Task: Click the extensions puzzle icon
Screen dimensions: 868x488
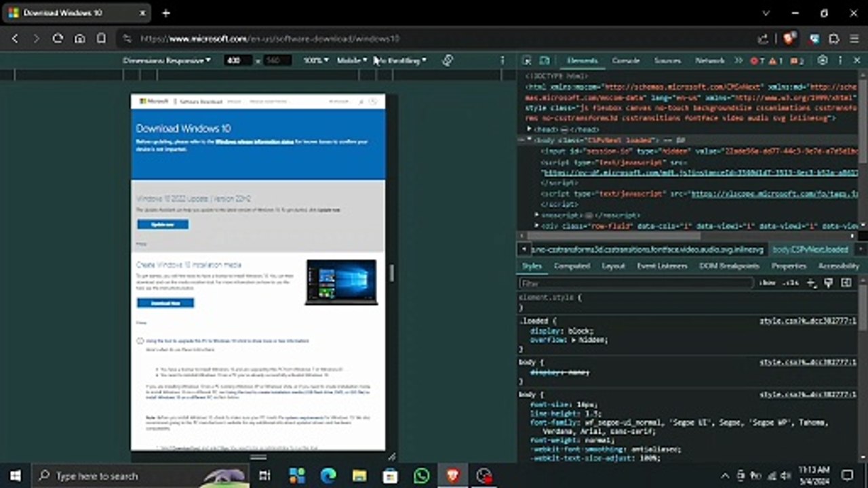Action: click(834, 39)
